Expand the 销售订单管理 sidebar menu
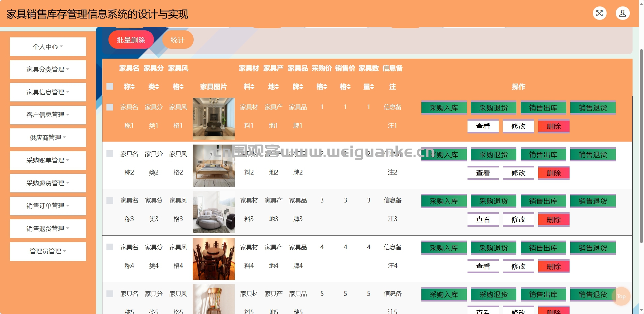Image resolution: width=644 pixels, height=314 pixels. 48,206
